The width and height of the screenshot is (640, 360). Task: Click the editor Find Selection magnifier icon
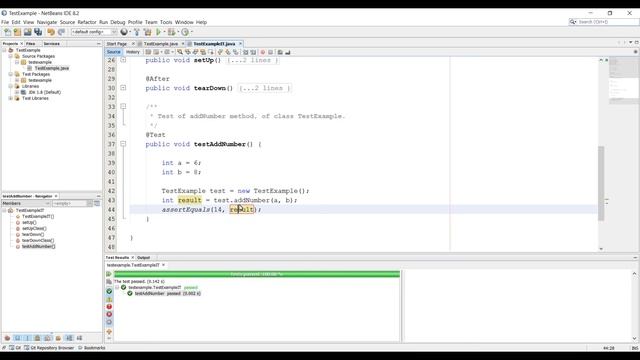[180, 52]
